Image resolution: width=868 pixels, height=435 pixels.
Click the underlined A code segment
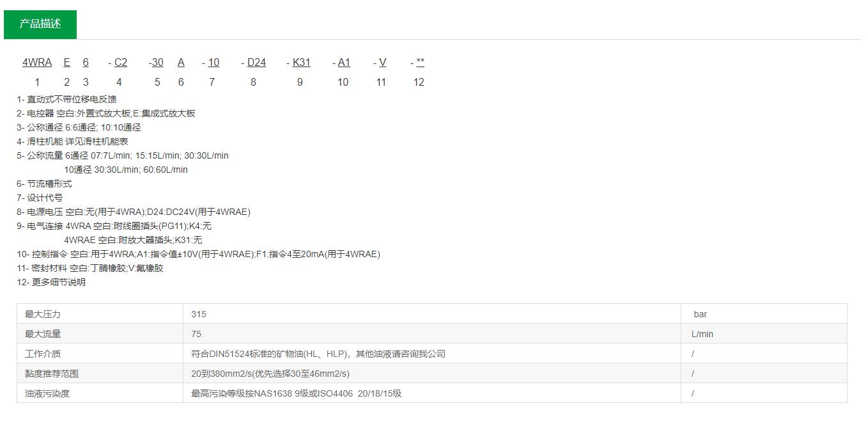point(181,63)
